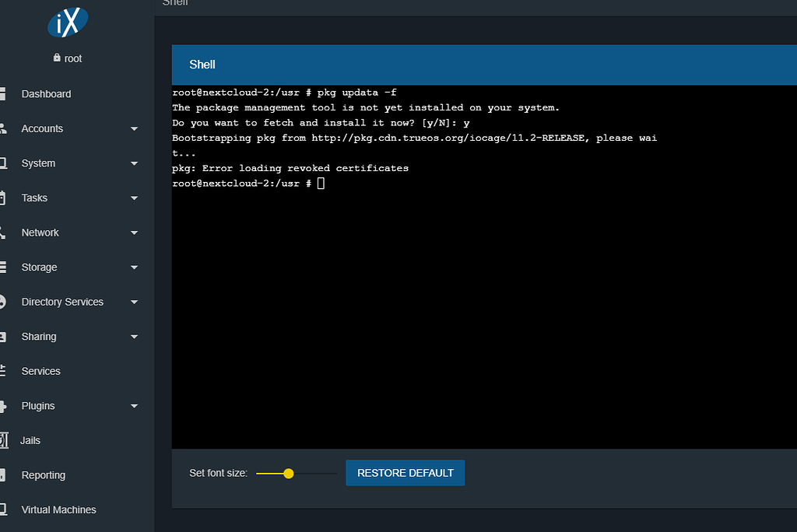Click inside the terminal at the cursor prompt

pyautogui.click(x=319, y=183)
